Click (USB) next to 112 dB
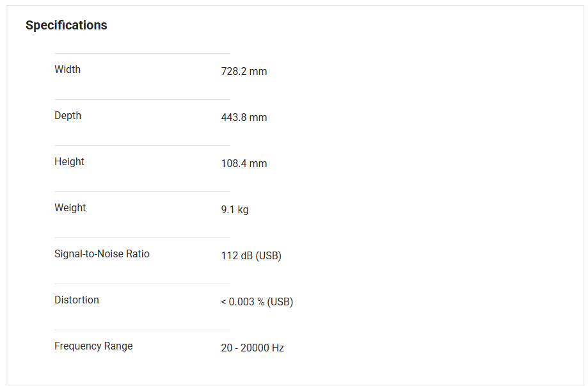 click(x=269, y=256)
